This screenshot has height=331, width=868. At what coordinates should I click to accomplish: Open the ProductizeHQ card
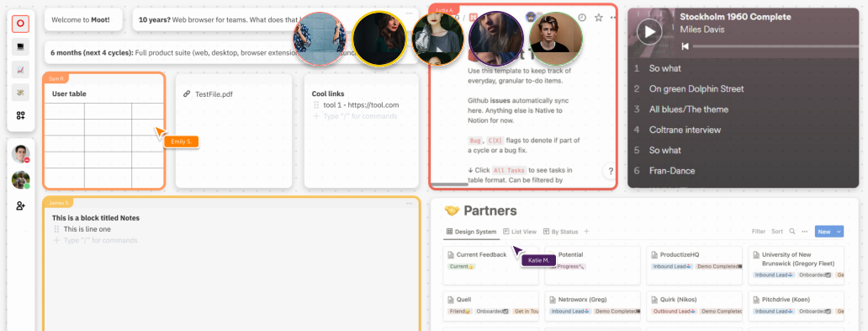pos(694,265)
